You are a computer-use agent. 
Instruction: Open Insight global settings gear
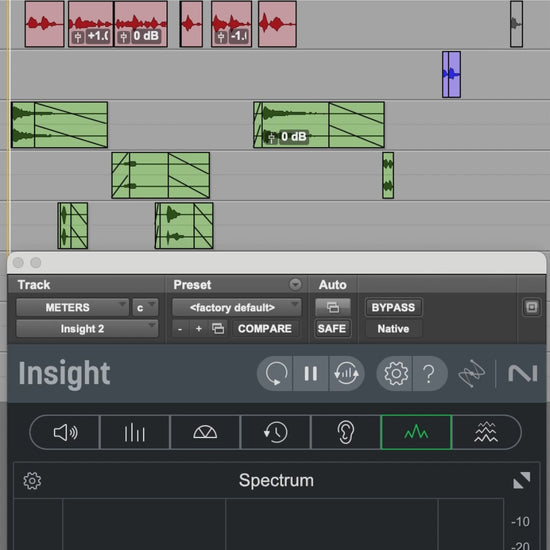point(396,374)
